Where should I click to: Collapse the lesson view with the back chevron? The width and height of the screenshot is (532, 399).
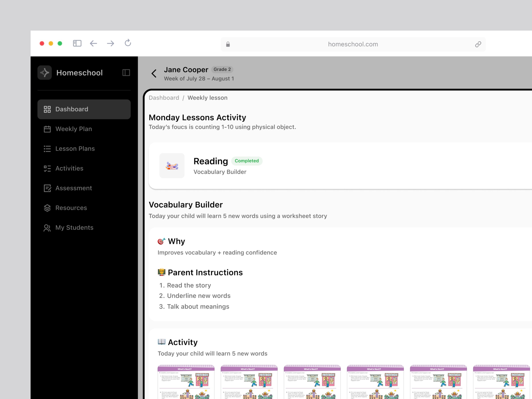(x=154, y=74)
